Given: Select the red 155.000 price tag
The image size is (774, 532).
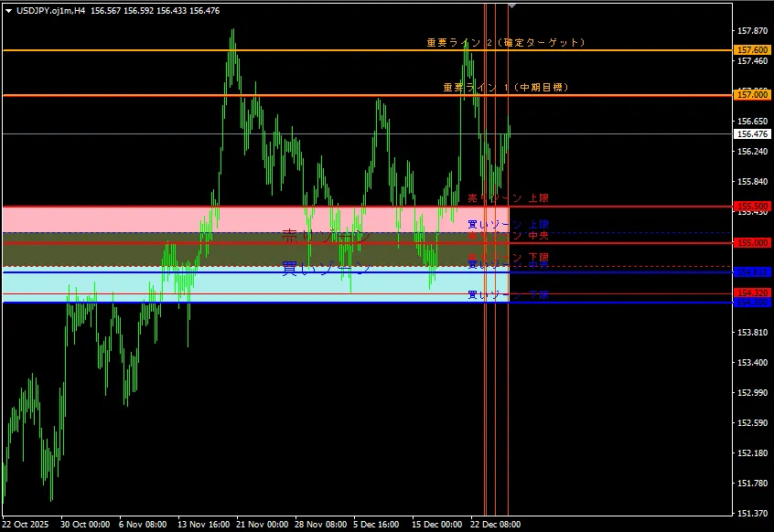Looking at the screenshot, I should (751, 243).
